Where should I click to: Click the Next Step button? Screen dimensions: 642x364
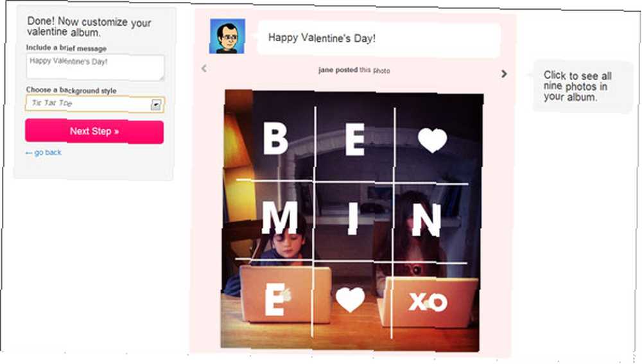point(94,132)
